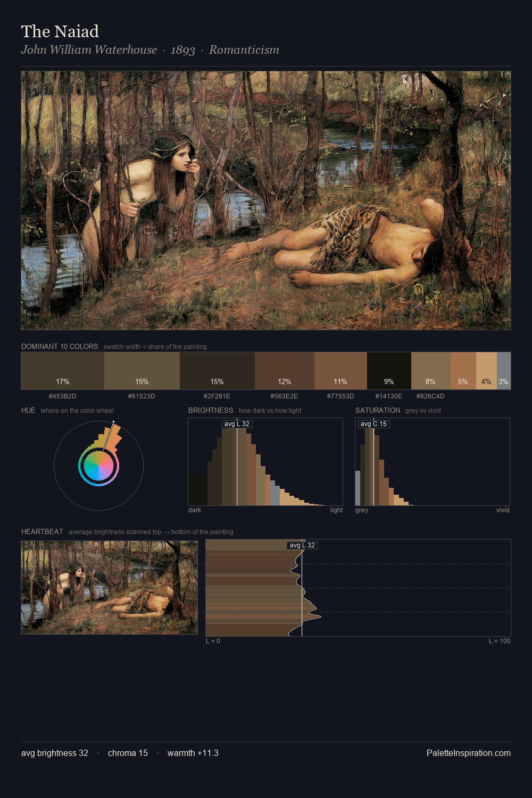Screen dimensions: 532x798
Task: Click 'grey vs vivid' caption
Action: tap(423, 411)
